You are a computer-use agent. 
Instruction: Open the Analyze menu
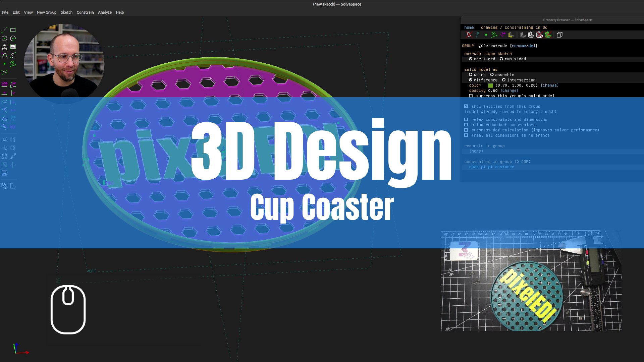tap(105, 12)
